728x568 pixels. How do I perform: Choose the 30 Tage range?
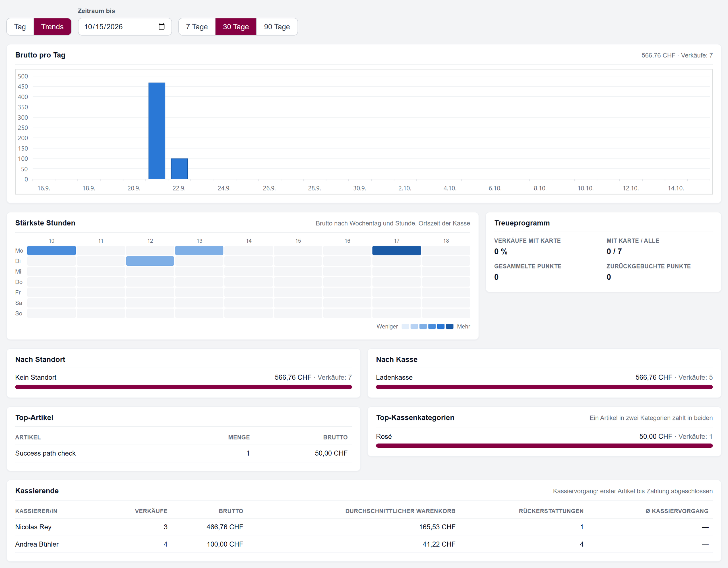pos(236,27)
